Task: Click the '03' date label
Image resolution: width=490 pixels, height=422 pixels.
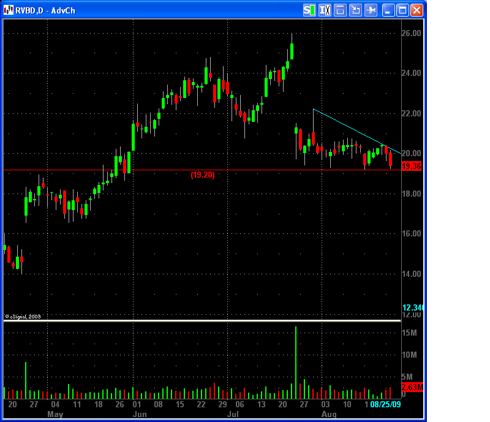Action: (326, 404)
